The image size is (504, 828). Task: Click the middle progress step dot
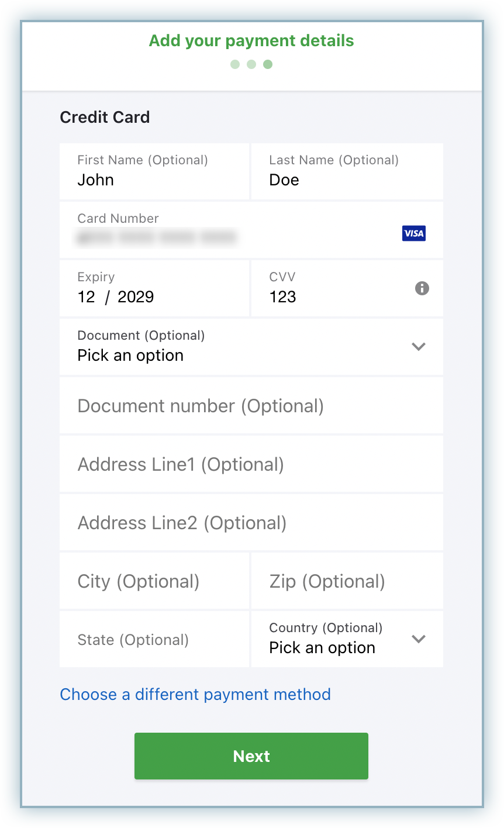pos(251,64)
